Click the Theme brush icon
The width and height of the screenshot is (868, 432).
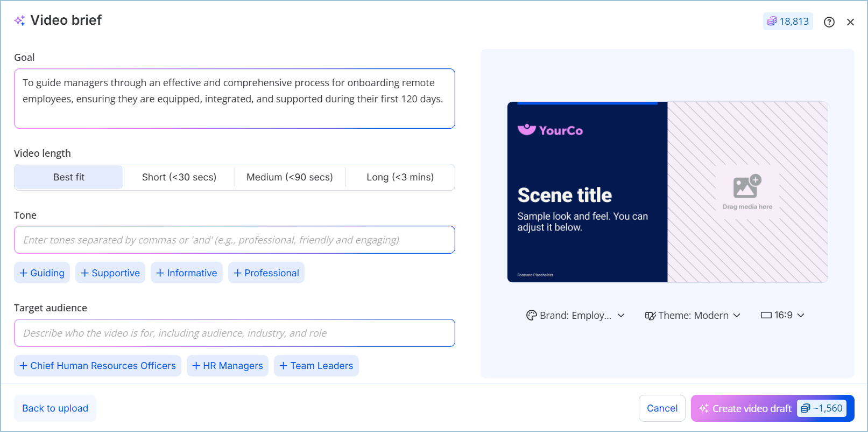tap(650, 316)
